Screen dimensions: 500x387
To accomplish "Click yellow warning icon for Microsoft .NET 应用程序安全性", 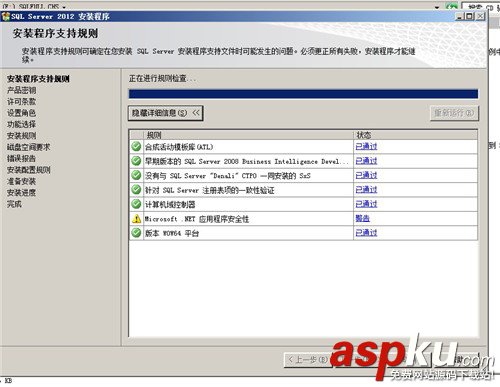I will pos(136,219).
